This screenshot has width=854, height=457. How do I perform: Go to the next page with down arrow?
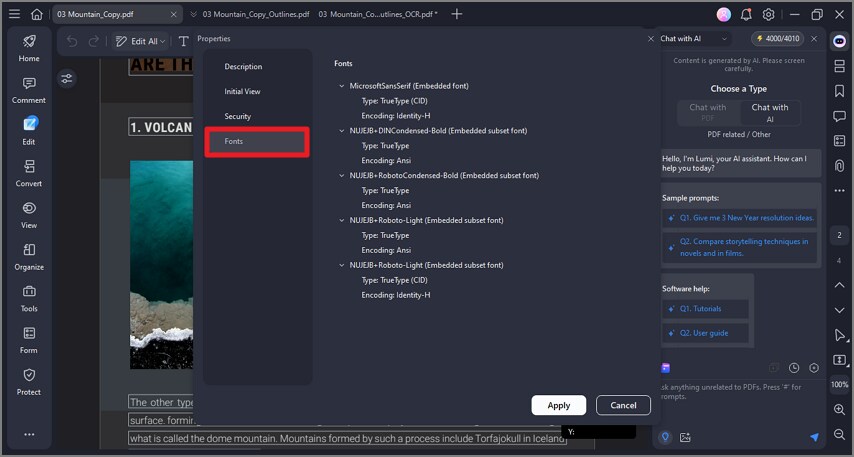pos(839,310)
